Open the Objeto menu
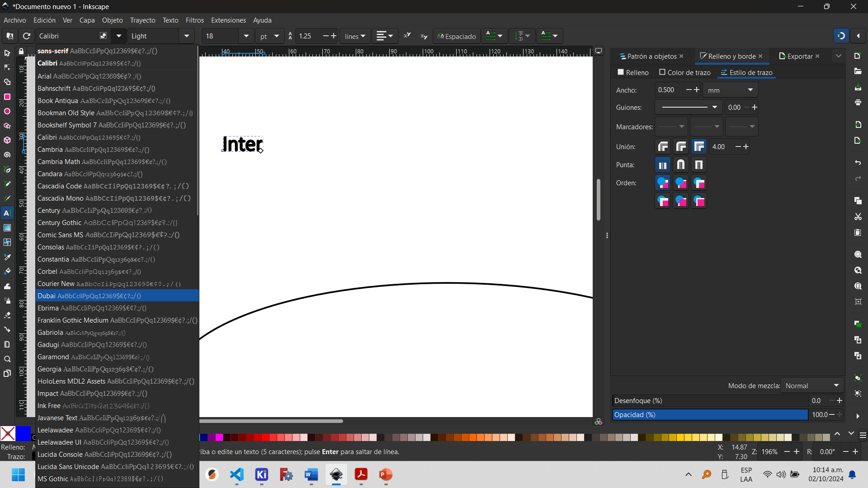Screen dimensions: 868x488 (x=112, y=20)
